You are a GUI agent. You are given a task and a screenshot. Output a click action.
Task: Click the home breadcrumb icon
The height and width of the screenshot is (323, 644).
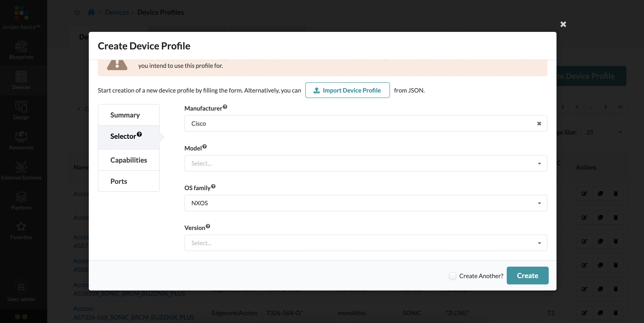(x=91, y=12)
